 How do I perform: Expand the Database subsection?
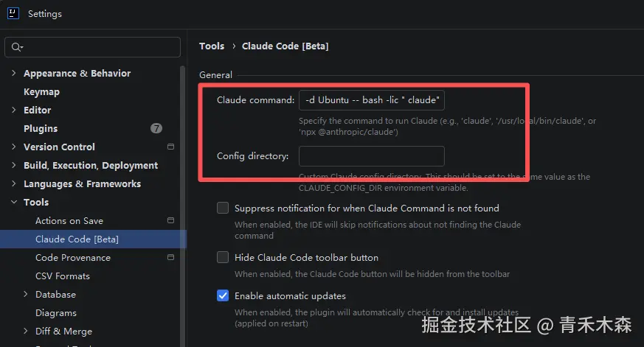pyautogui.click(x=26, y=294)
